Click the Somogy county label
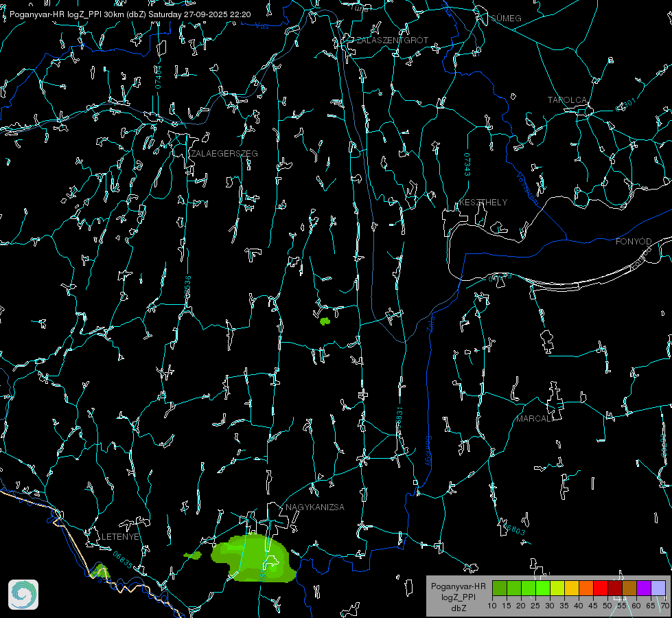 point(428,452)
